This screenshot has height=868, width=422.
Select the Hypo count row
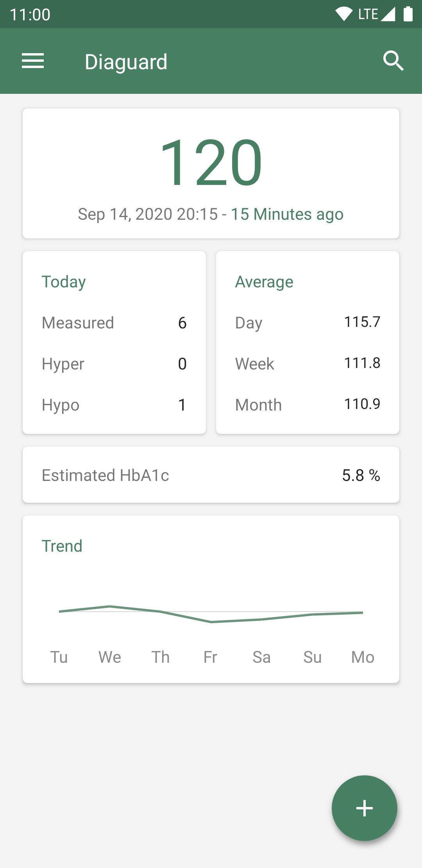click(x=114, y=405)
